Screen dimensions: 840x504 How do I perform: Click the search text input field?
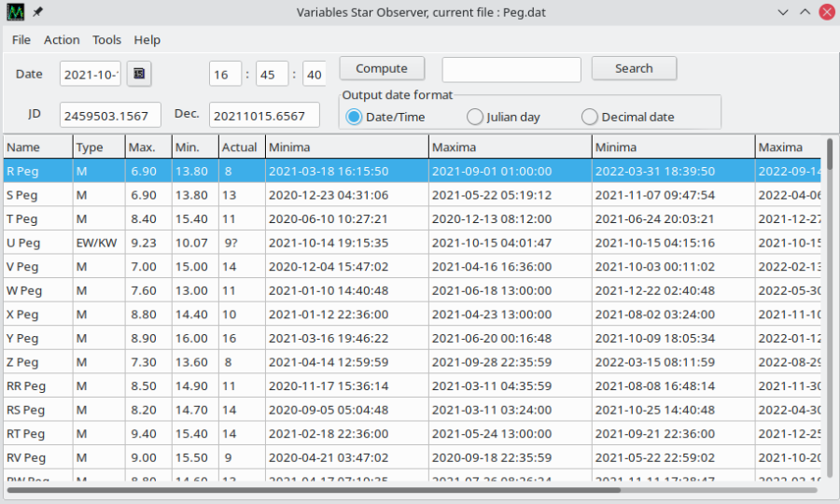click(511, 69)
